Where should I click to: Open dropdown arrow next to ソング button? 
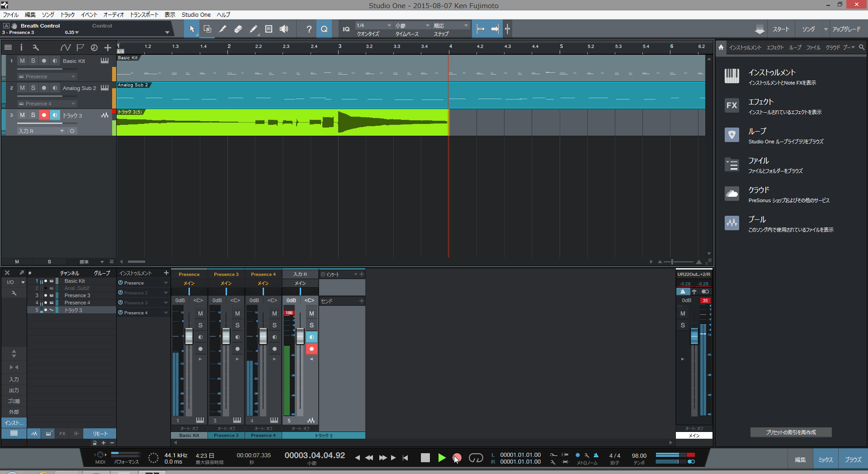coord(826,29)
